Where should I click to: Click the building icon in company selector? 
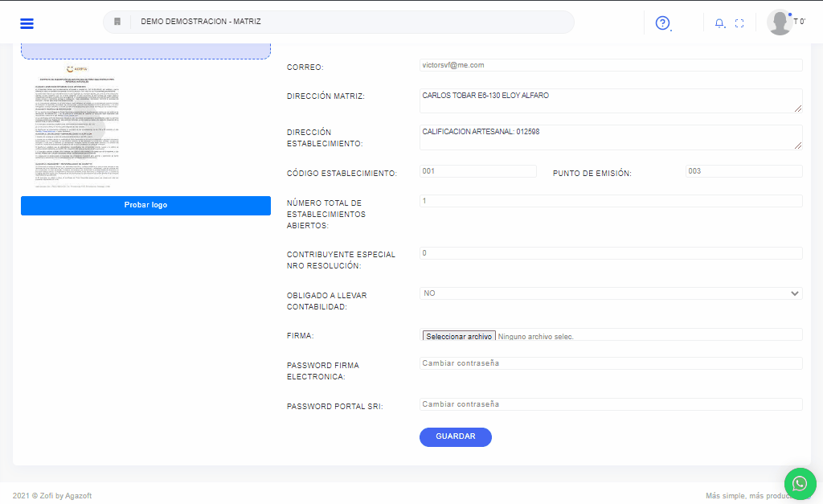pyautogui.click(x=117, y=22)
